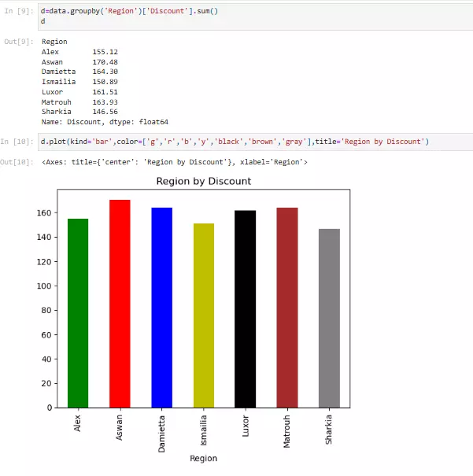This screenshot has height=476, width=473.
Task: Click the 'Discount' string in groupby code
Action: (168, 11)
